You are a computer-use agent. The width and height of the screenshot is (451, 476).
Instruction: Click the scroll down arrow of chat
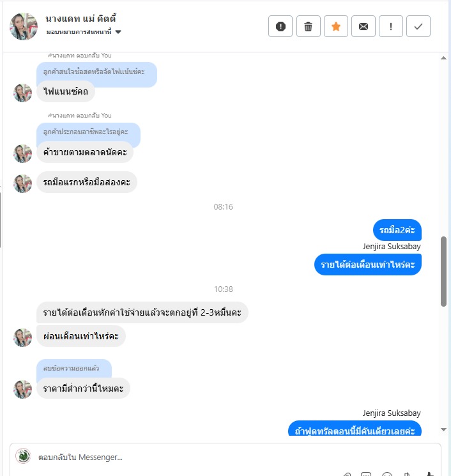443,429
